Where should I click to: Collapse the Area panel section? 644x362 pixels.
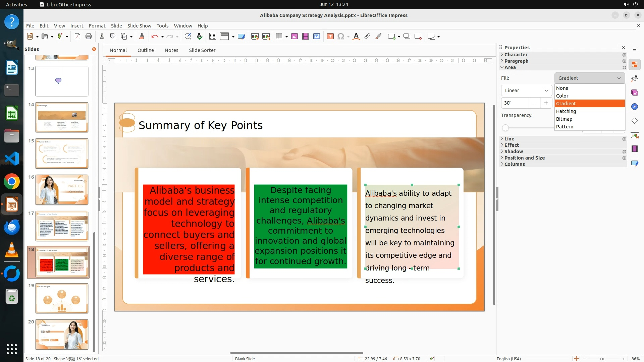[510, 67]
